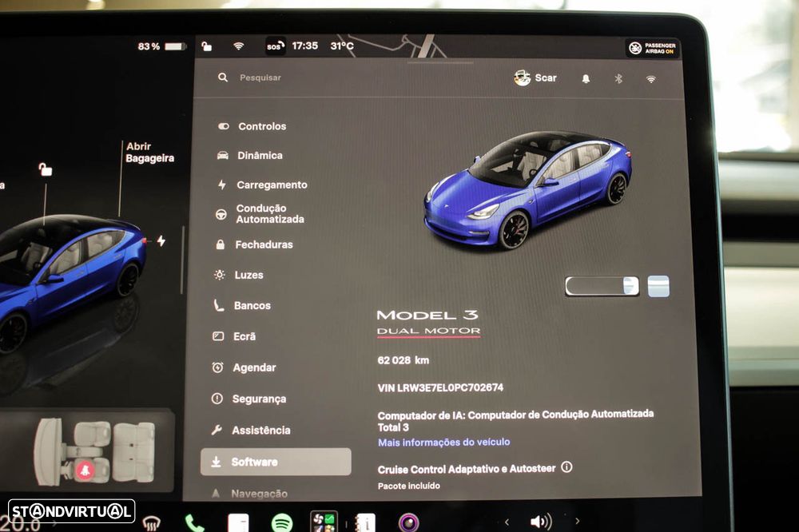Focus the Pesquisar search field
The width and height of the screenshot is (799, 532).
260,77
